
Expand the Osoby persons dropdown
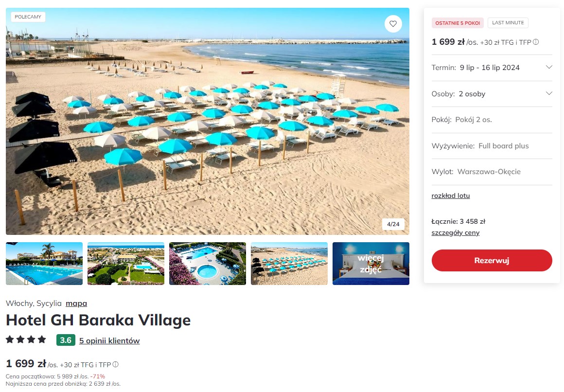pyautogui.click(x=492, y=94)
